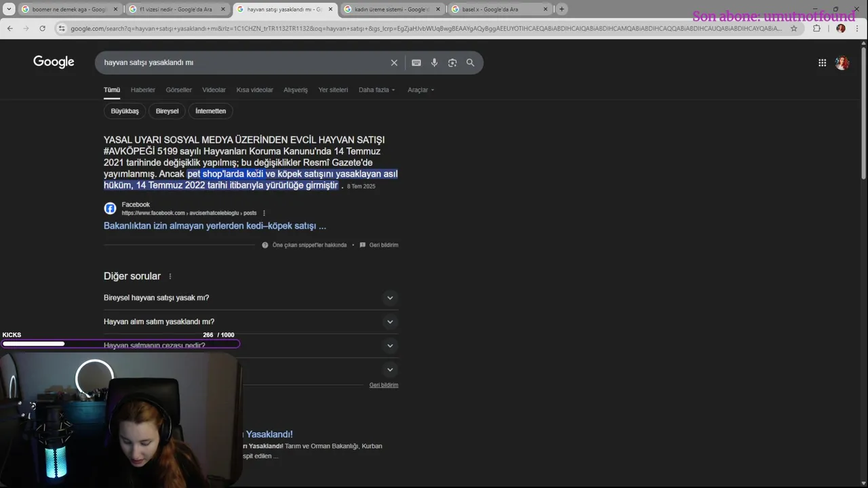Click Geri bildirim below related questions
The width and height of the screenshot is (868, 488).
pos(384,385)
